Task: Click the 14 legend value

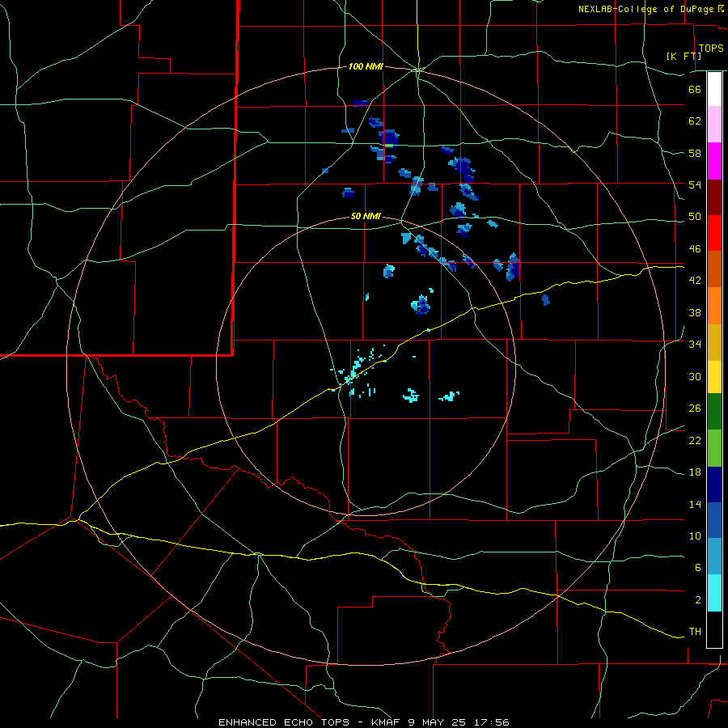Action: [x=695, y=504]
